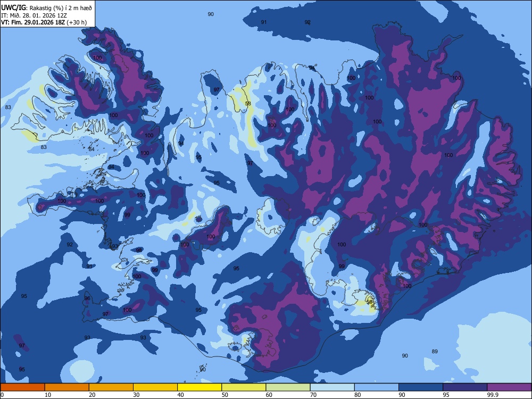
Task: Click the light orange 20–30 legend swatch
Action: (111, 387)
